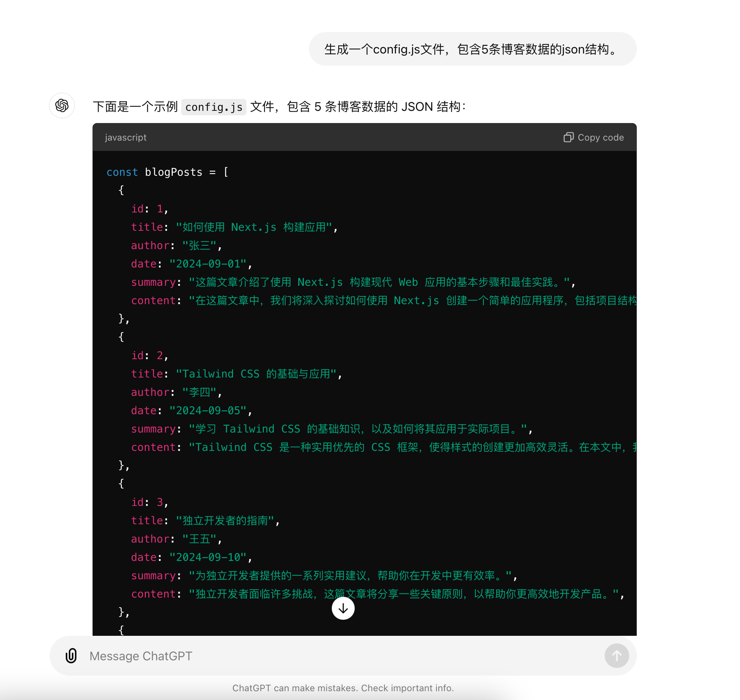This screenshot has height=700, width=740.
Task: Click the date string 2024-09-10
Action: (x=208, y=557)
